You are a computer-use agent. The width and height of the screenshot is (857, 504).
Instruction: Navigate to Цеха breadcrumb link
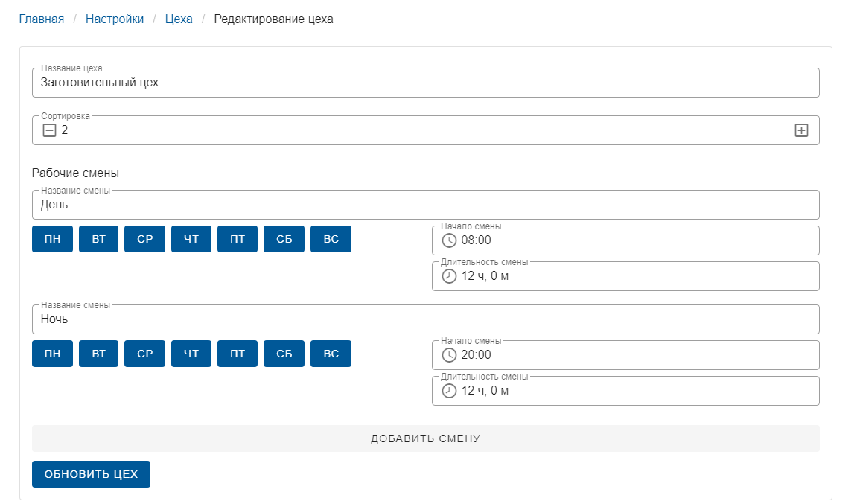pyautogui.click(x=179, y=19)
